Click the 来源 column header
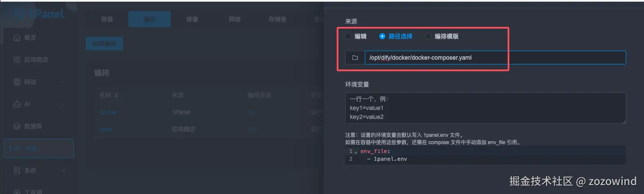The height and width of the screenshot is (194, 644). (178, 95)
